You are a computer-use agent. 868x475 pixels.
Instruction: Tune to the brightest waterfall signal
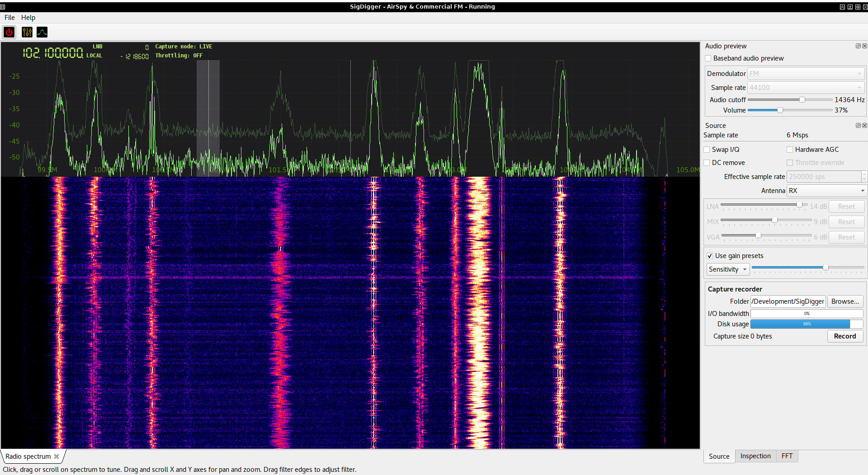tap(478, 312)
